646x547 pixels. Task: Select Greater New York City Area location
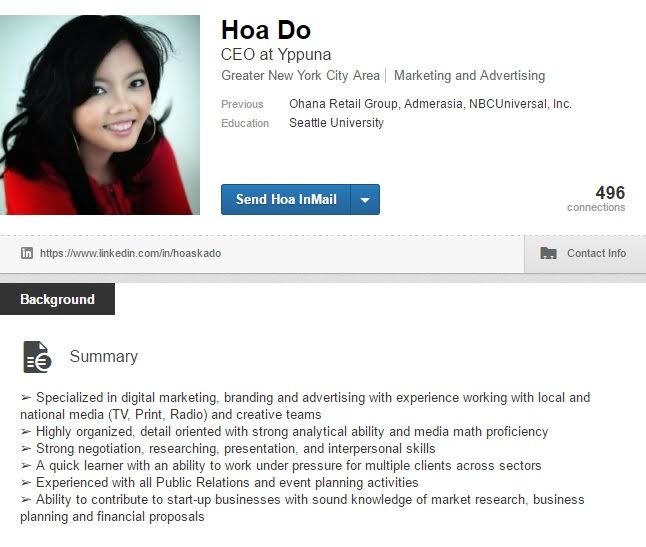pyautogui.click(x=300, y=76)
